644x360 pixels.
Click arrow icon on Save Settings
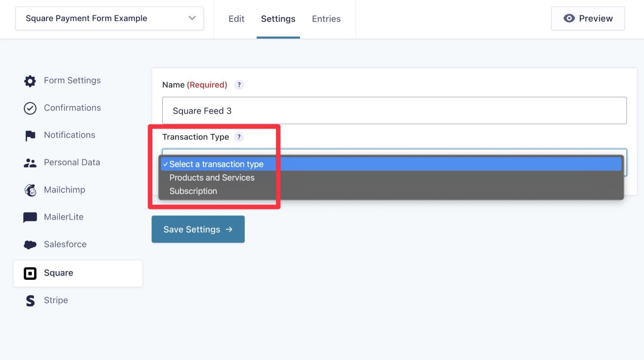point(229,230)
